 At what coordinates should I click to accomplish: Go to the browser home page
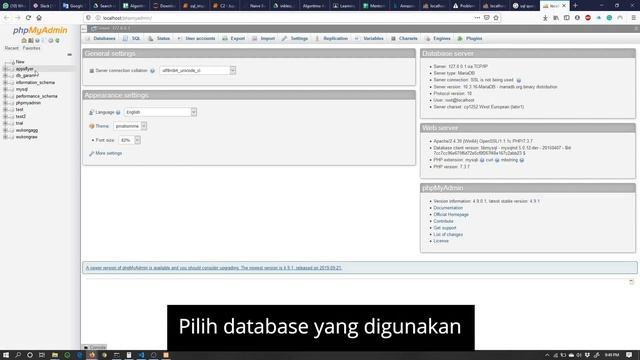(x=39, y=18)
